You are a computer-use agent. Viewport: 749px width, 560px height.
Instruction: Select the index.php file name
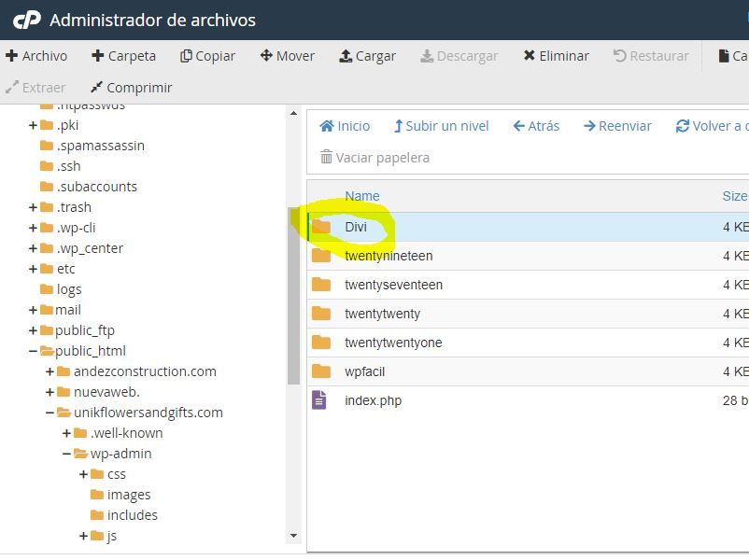pyautogui.click(x=373, y=400)
